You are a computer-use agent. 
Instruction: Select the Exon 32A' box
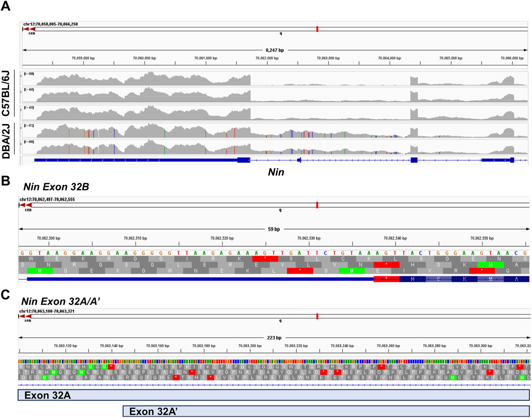[x=326, y=411]
